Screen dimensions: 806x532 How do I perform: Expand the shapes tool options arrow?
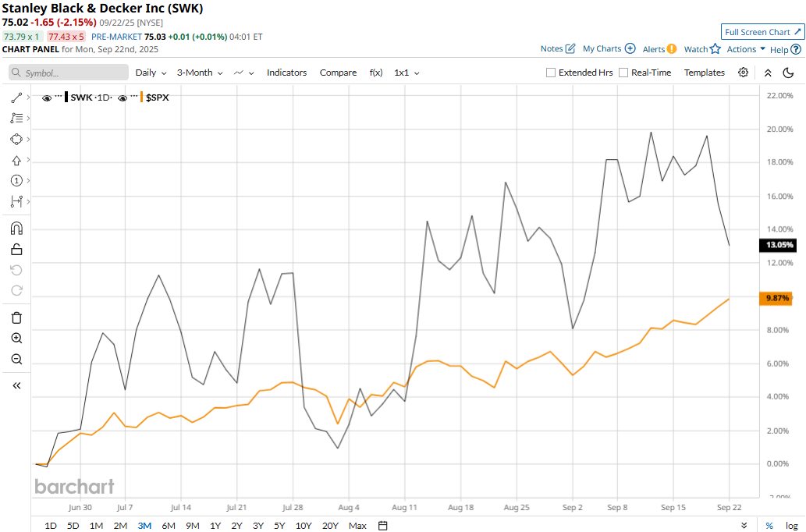pyautogui.click(x=28, y=140)
